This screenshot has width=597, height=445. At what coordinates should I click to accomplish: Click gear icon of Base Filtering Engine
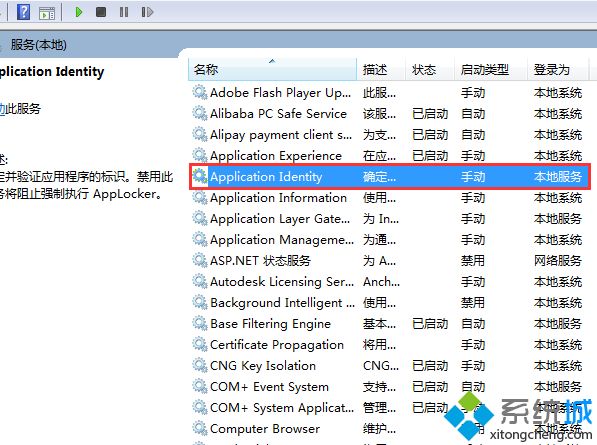point(200,324)
